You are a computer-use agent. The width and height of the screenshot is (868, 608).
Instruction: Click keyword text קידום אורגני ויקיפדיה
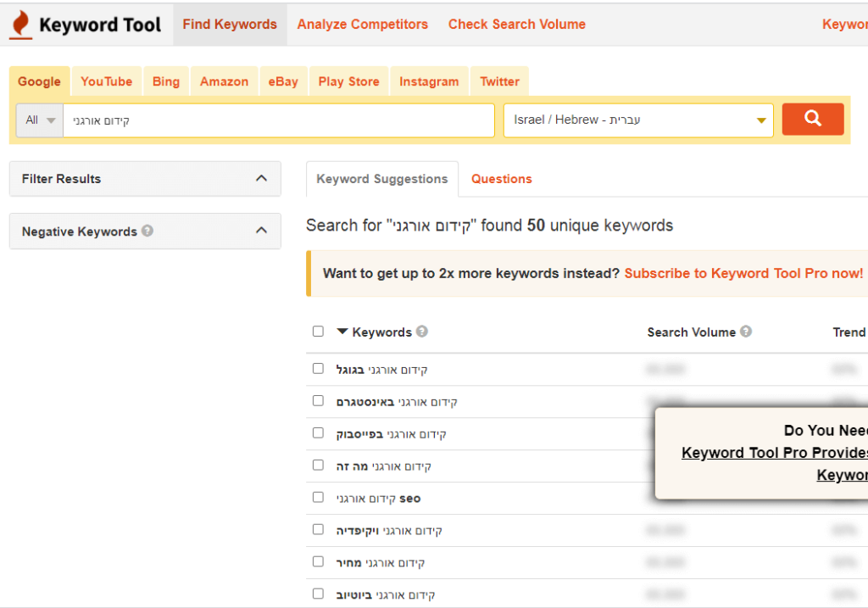tap(389, 531)
